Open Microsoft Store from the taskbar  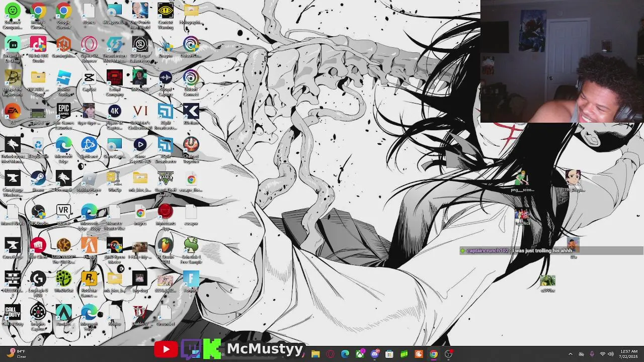389,354
